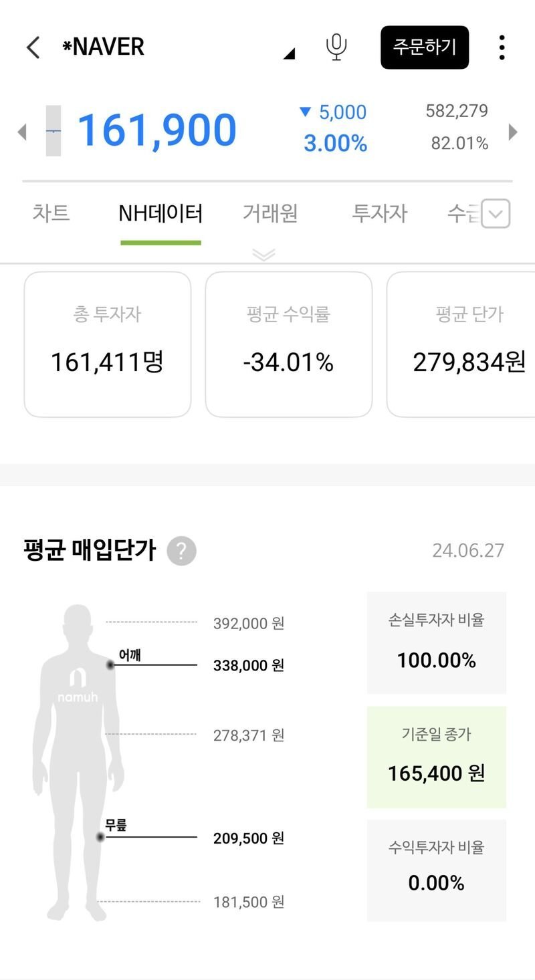
Task: Tap the 무릎 knee price marker
Action: pyautogui.click(x=116, y=826)
